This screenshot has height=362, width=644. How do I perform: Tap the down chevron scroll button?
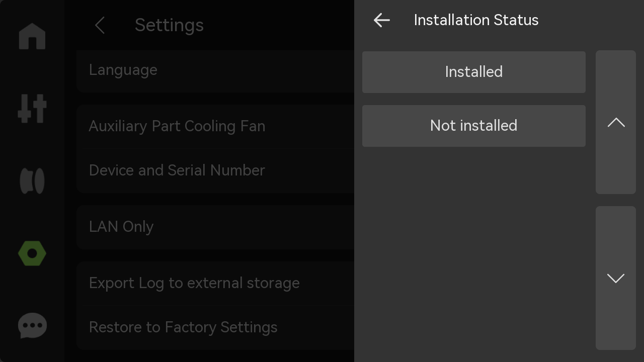coord(616,278)
